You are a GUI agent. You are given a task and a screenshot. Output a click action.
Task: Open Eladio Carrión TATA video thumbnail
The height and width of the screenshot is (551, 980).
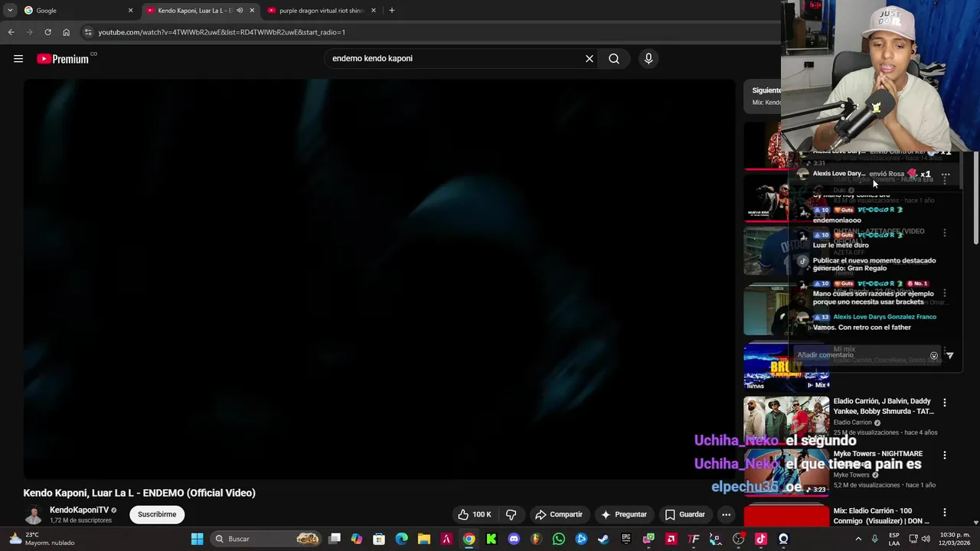pos(786,419)
